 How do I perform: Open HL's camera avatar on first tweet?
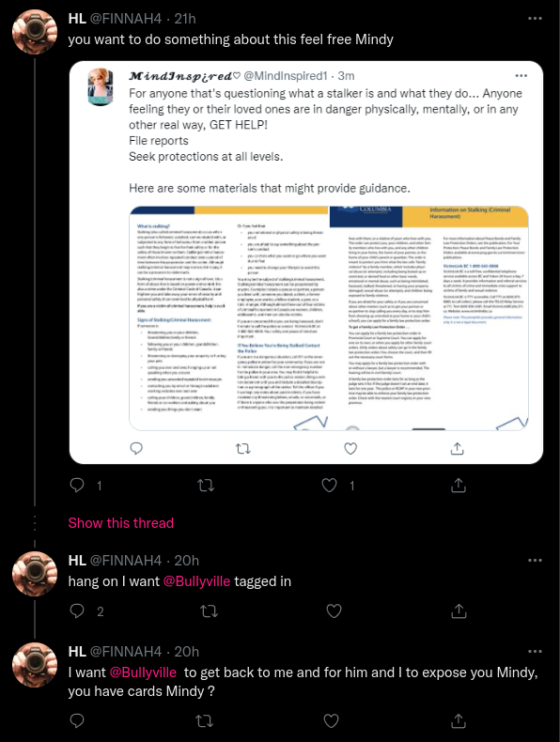(35, 32)
